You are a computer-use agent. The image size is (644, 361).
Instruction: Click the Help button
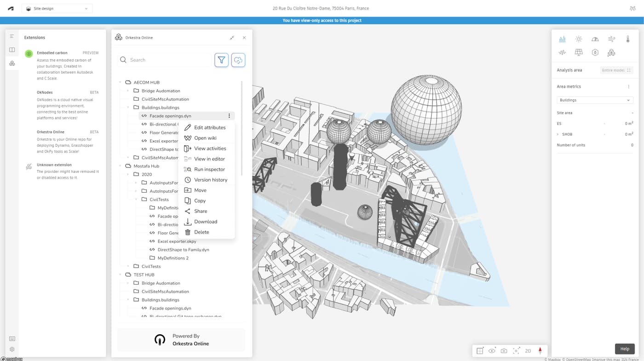tap(624, 349)
